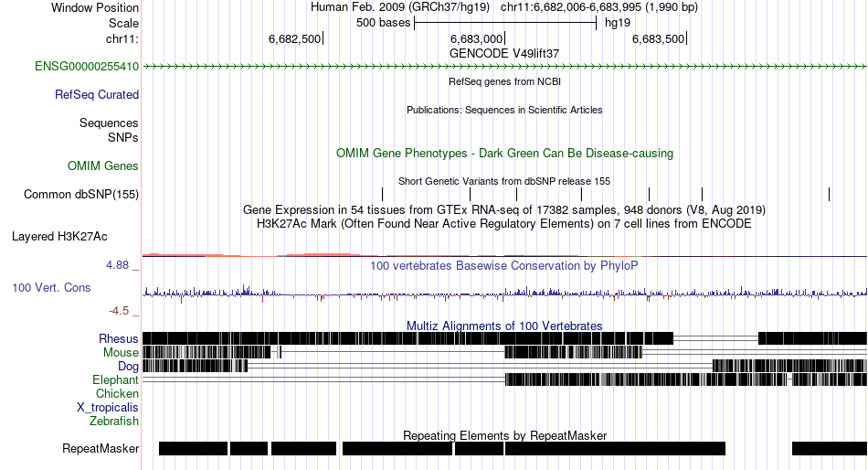Viewport: 868px width, 470px height.
Task: Click the SNPs track label
Action: tap(123, 137)
